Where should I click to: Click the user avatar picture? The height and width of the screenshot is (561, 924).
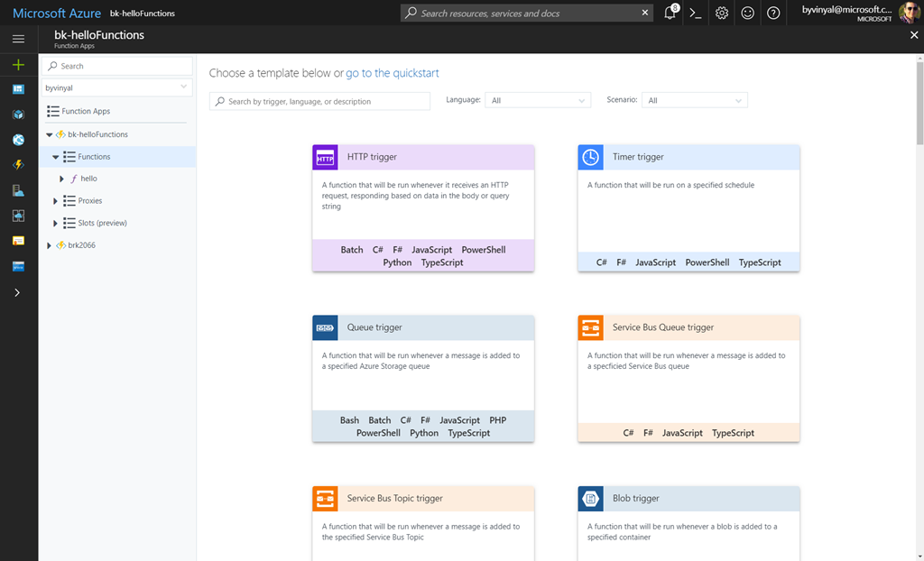coord(910,13)
